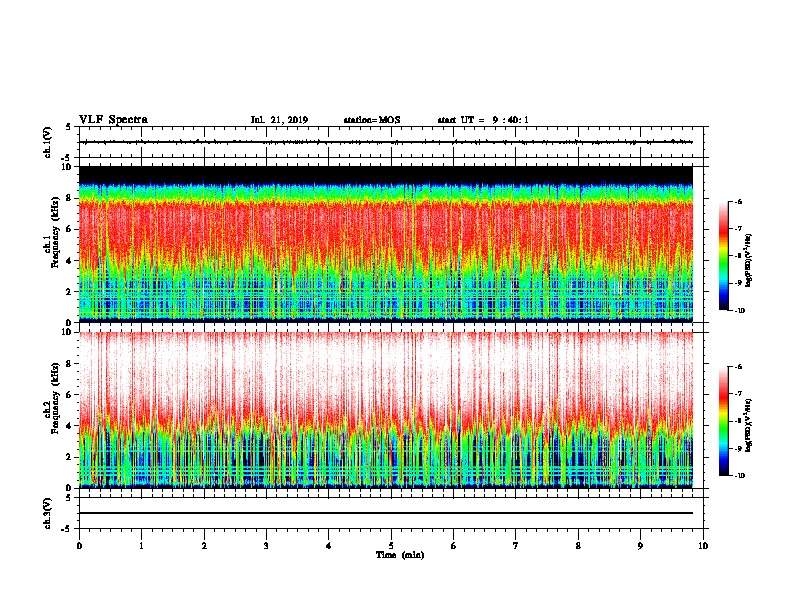Click the ch.1 voltage waveform trace
The width and height of the screenshot is (792, 612).
click(386, 142)
